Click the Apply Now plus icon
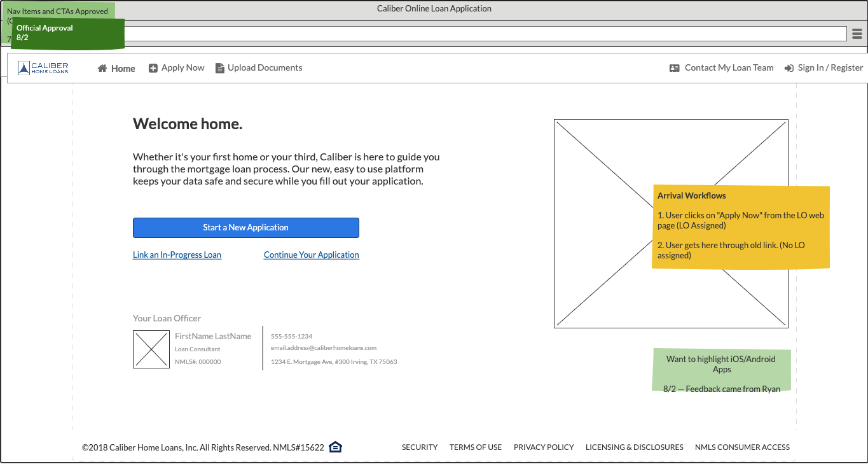Image resolution: width=868 pixels, height=469 pixels. point(153,68)
